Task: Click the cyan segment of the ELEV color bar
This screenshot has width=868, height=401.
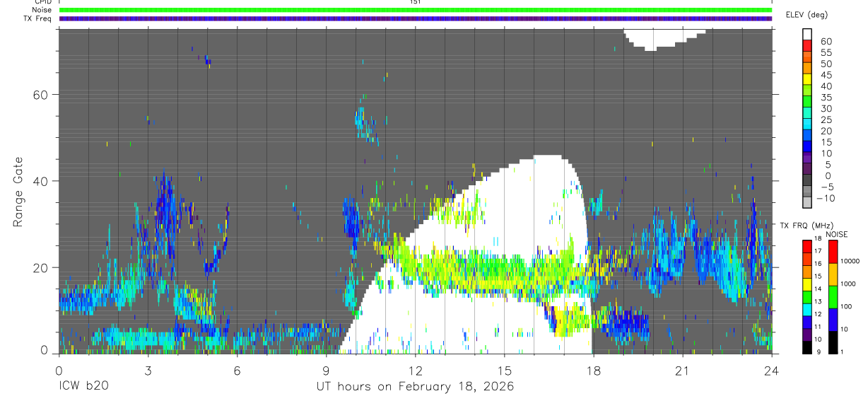Action: [x=807, y=124]
